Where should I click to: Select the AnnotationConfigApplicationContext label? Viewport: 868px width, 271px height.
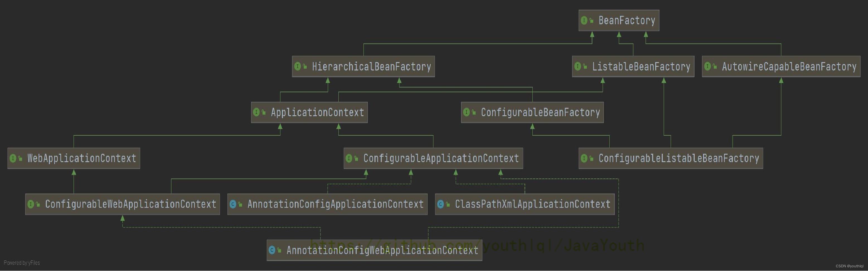click(335, 204)
